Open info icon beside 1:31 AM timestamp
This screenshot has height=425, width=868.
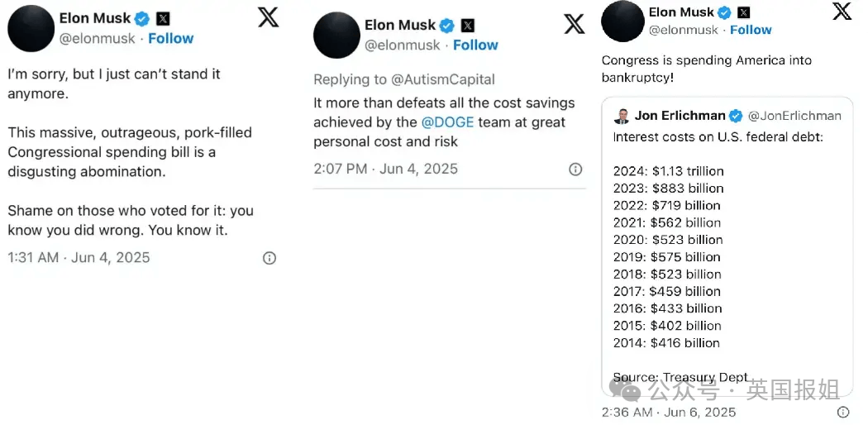(x=269, y=258)
